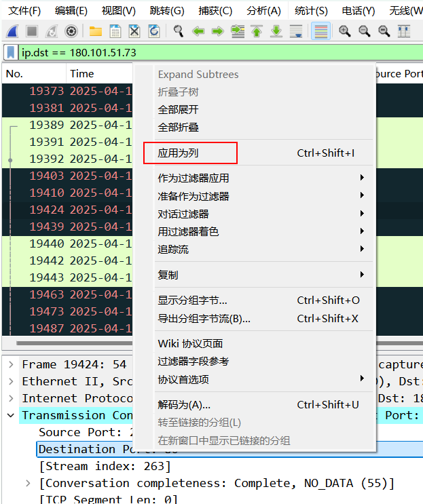
Task: Click the No. column header
Action: tap(34, 74)
